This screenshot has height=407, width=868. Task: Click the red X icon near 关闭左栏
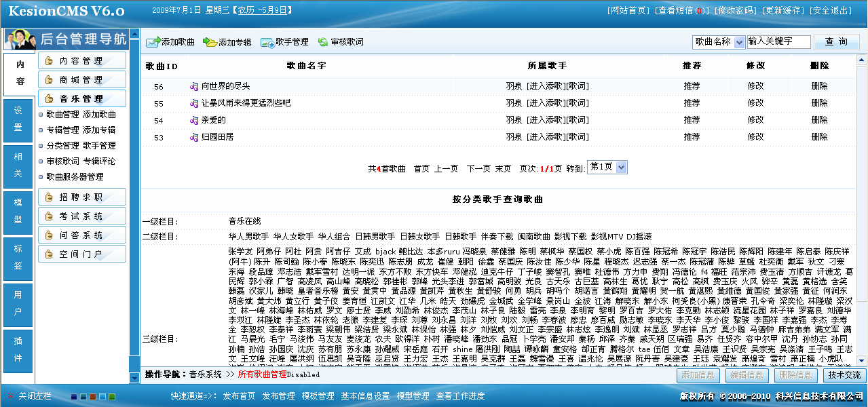pyautogui.click(x=10, y=395)
